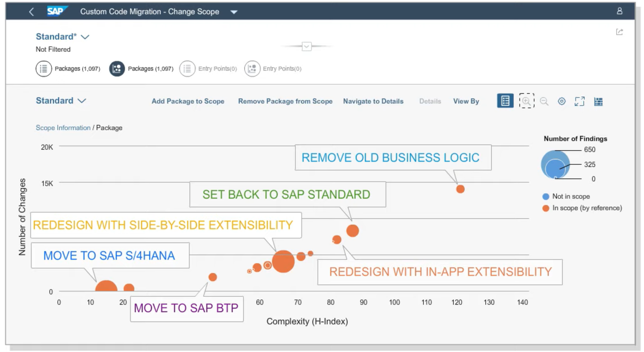
Task: Open the Entry Points list view icon
Action: (x=187, y=68)
